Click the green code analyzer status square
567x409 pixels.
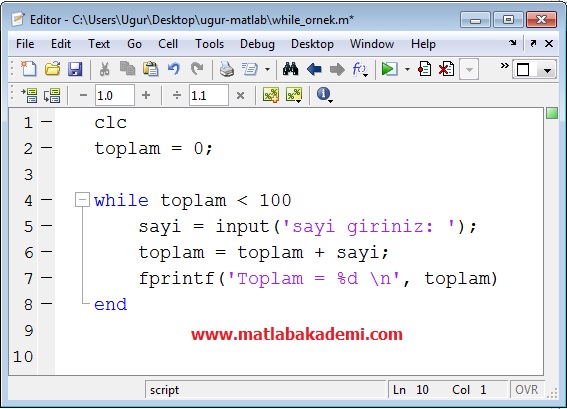552,114
